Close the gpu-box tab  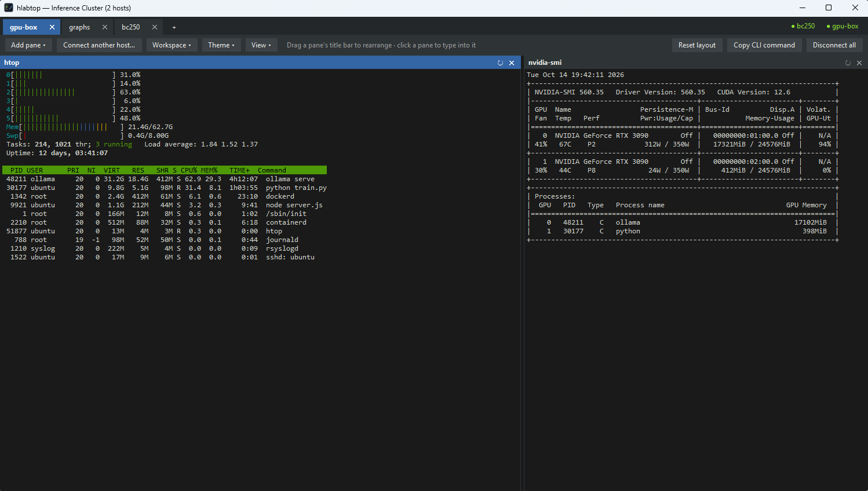(52, 27)
